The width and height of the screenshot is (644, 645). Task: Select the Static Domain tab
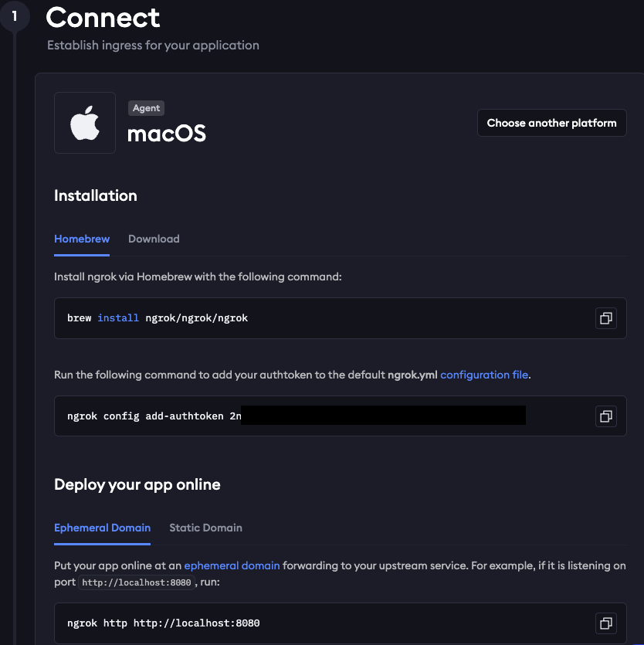pyautogui.click(x=205, y=528)
